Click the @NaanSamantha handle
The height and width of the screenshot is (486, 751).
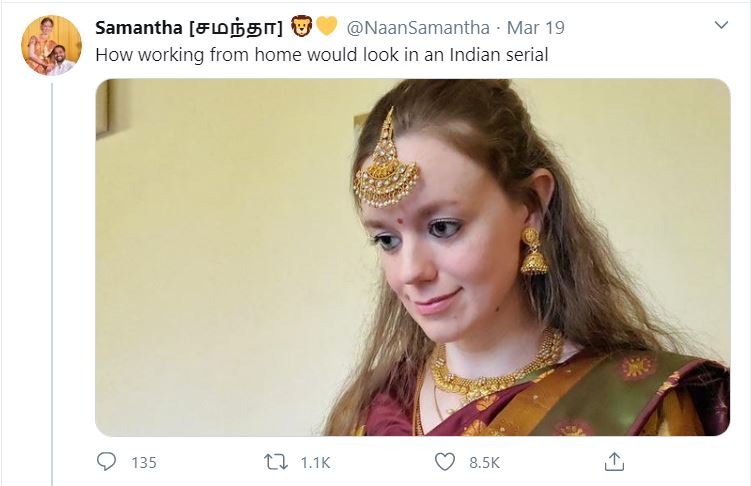(418, 26)
